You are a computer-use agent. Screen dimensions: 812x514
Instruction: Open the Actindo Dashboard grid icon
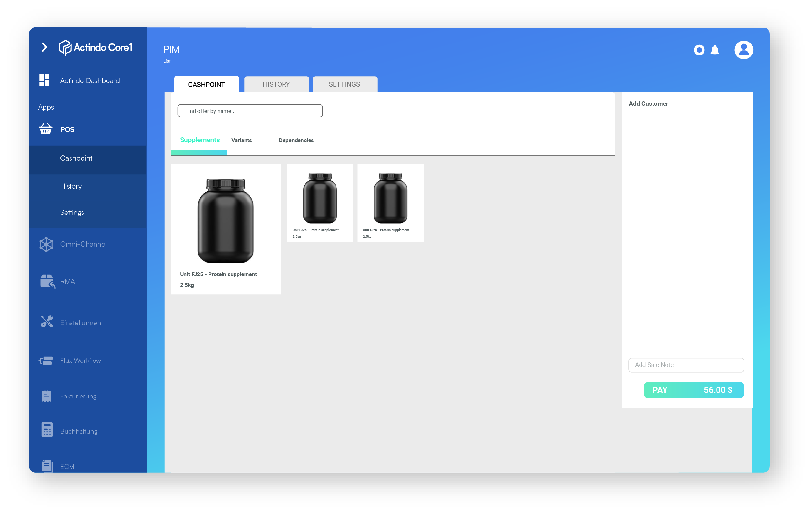point(44,80)
